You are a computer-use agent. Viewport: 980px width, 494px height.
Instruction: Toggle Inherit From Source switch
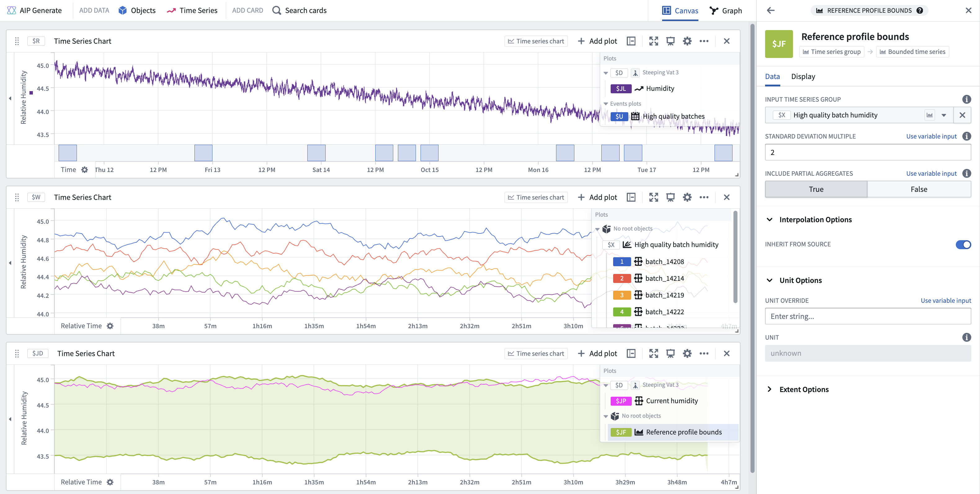[963, 245]
